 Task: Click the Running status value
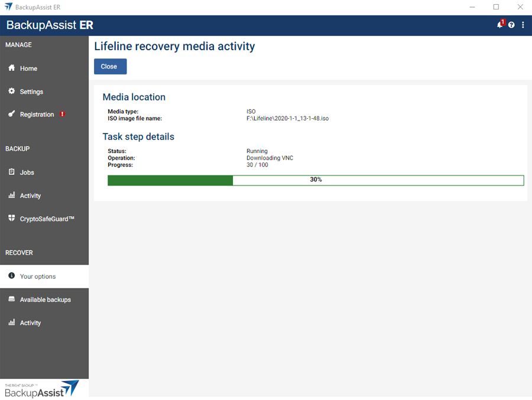(x=257, y=151)
